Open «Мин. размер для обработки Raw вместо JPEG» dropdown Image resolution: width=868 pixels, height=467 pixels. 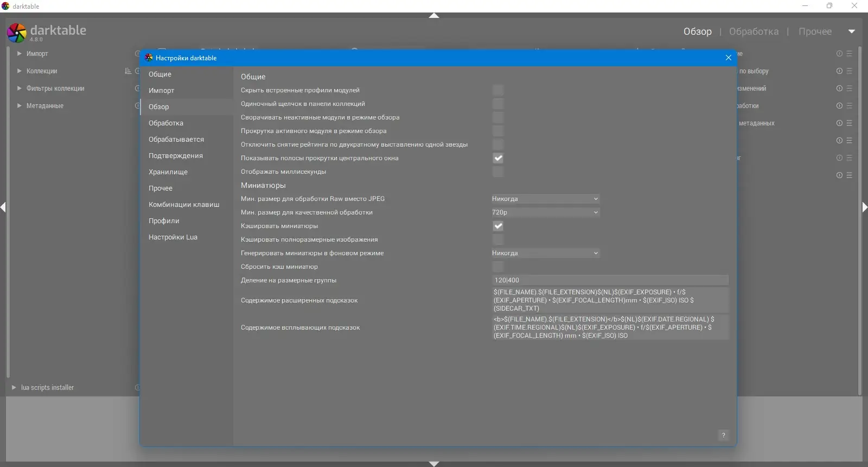click(545, 199)
